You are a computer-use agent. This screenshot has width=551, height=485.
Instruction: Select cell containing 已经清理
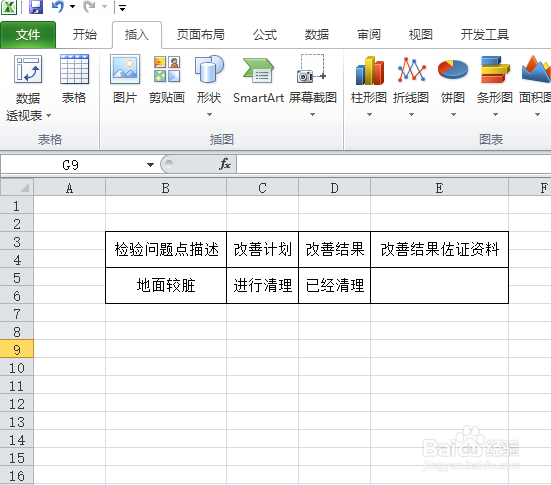(335, 285)
